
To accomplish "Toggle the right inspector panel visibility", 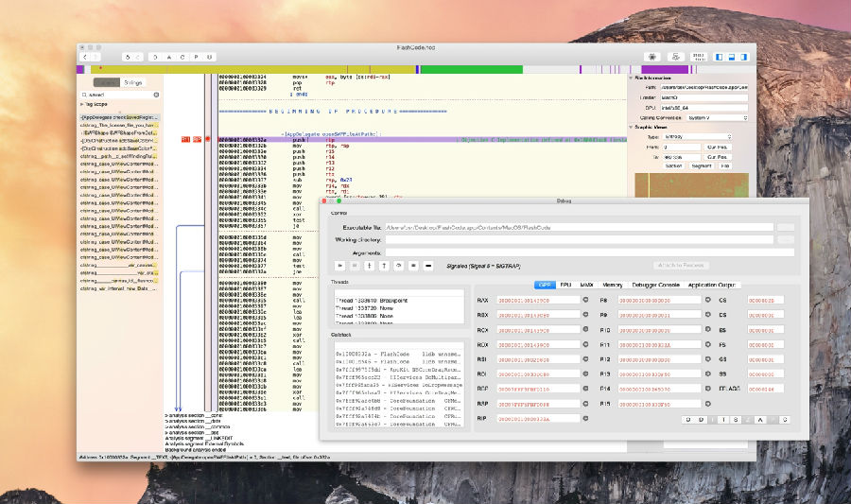I will tap(742, 58).
